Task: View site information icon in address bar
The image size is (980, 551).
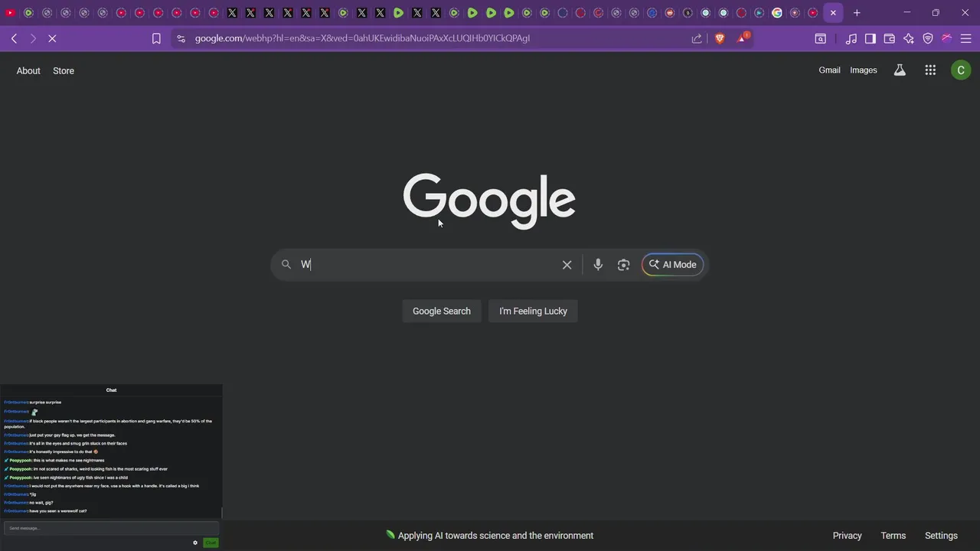Action: [x=181, y=38]
